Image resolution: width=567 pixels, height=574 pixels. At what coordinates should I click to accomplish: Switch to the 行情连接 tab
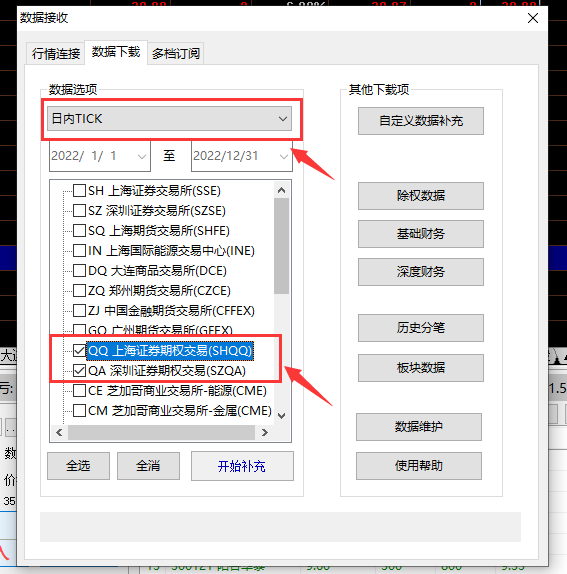pos(56,54)
